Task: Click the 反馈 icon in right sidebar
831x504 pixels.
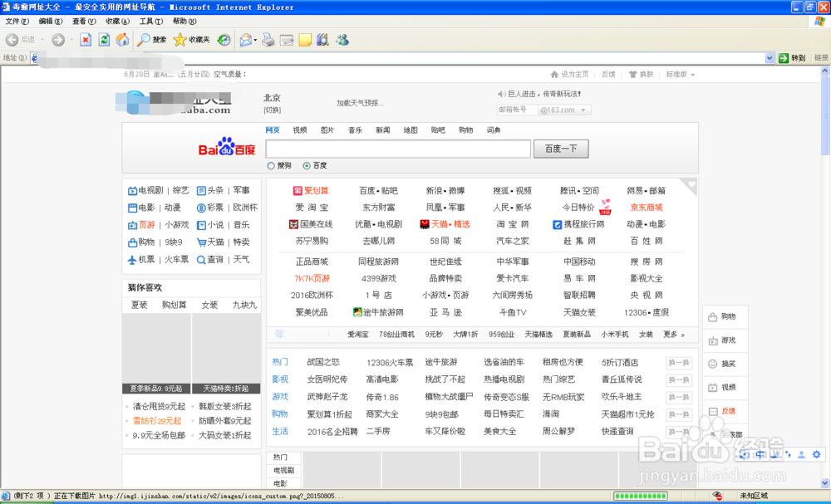Action: [713, 411]
